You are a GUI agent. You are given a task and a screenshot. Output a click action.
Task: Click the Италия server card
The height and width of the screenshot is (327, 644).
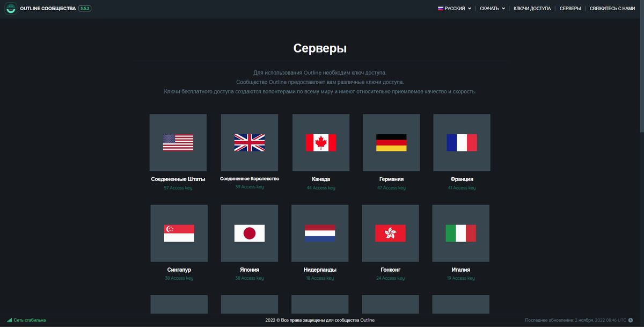(460, 233)
